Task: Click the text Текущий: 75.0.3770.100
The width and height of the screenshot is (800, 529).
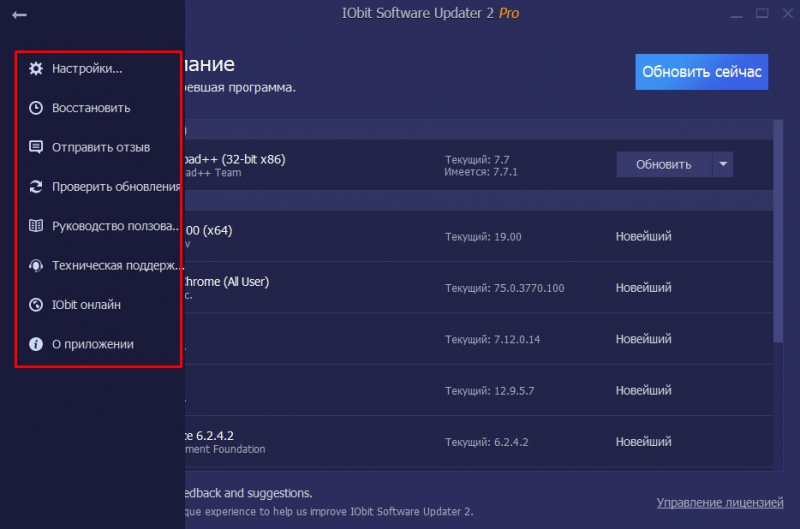Action: (x=505, y=288)
